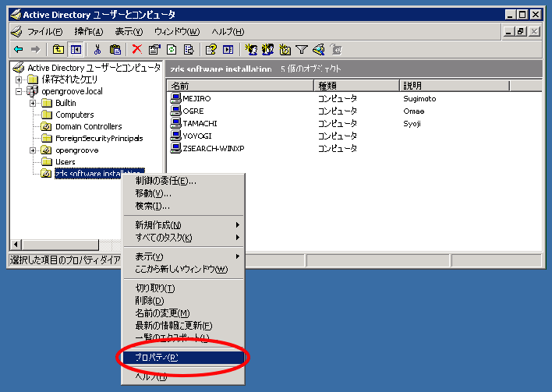Select the zds software installation tree item
Screen dimensions: 552x392
pos(100,174)
